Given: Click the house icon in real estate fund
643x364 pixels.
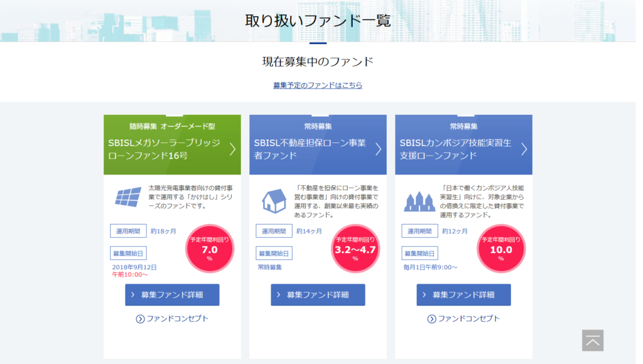Looking at the screenshot, I should click(x=274, y=200).
